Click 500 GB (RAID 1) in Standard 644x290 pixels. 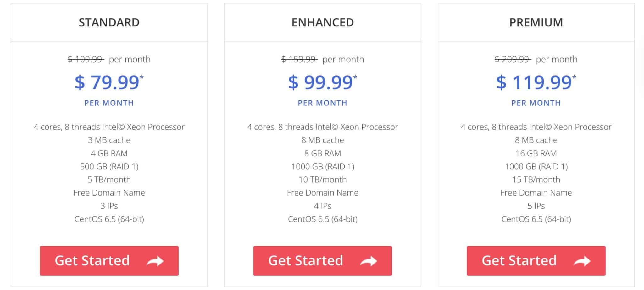point(109,167)
